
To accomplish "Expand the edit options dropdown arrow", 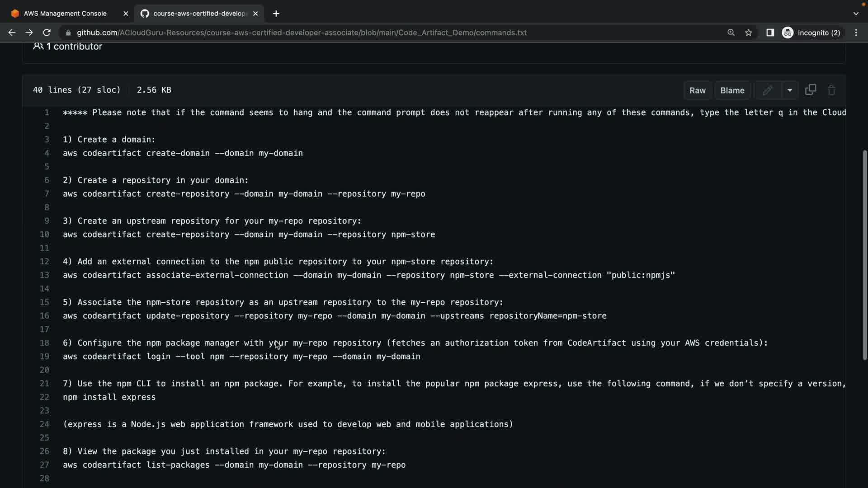I will pyautogui.click(x=790, y=90).
